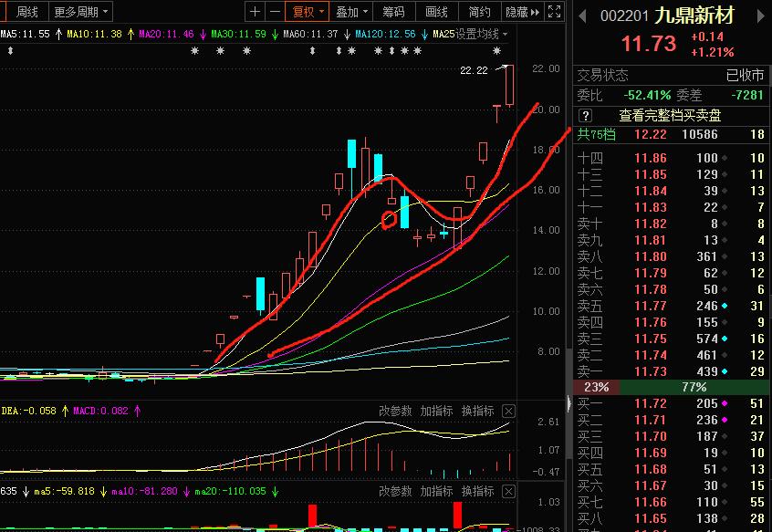Open 设置均线 moving average settings dropdown
Screen dimensions: 772x532
pos(481,35)
